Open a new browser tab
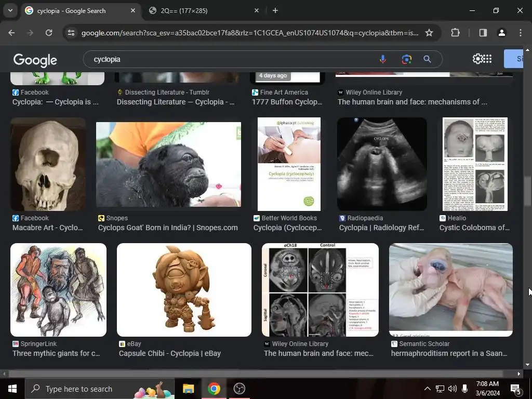 coord(275,10)
